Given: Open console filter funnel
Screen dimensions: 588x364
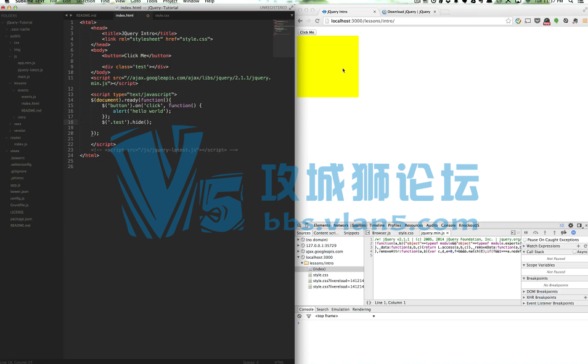Looking at the screenshot, I should click(x=309, y=316).
